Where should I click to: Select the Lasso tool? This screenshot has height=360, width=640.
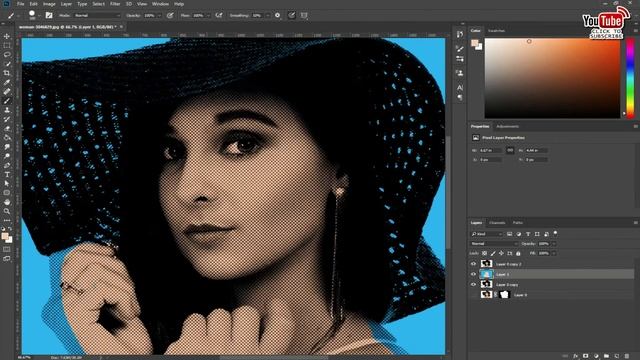(x=7, y=54)
